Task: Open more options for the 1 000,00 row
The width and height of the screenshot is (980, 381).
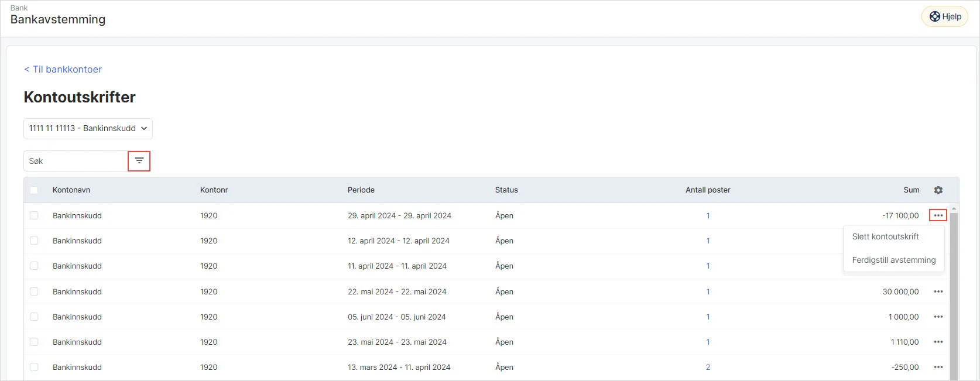Action: click(938, 317)
